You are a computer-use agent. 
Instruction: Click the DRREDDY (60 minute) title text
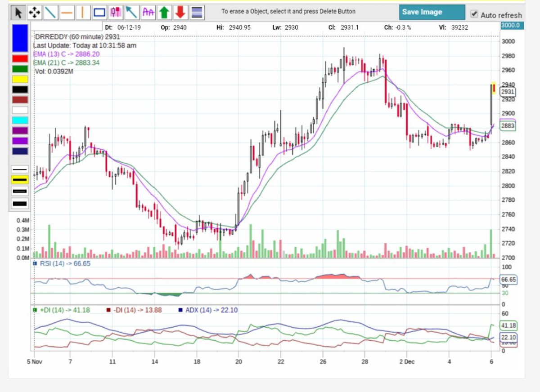coord(77,37)
